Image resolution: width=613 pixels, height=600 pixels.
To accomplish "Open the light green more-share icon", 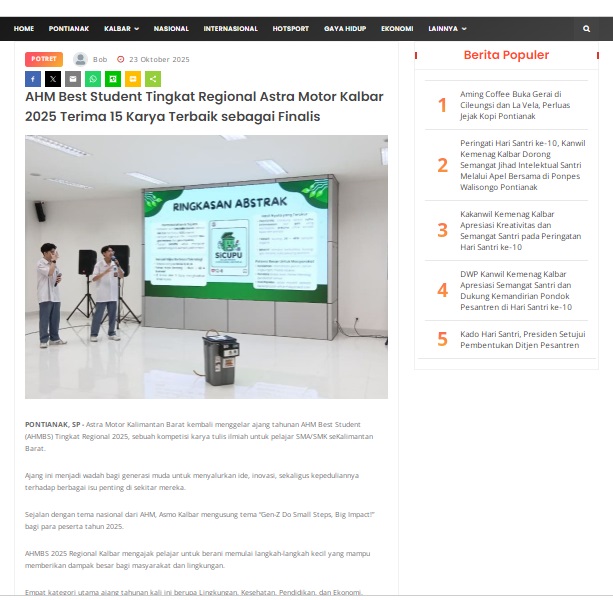I will coord(153,78).
